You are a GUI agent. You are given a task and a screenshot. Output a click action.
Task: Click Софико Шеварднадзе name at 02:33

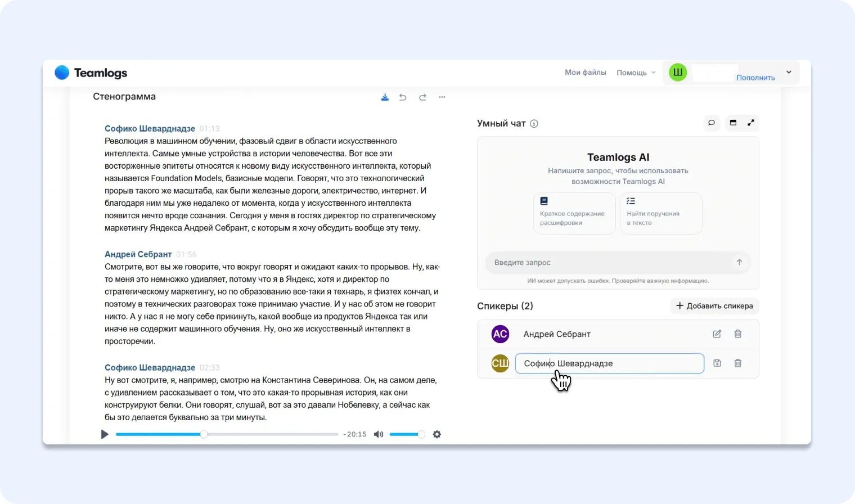(150, 367)
